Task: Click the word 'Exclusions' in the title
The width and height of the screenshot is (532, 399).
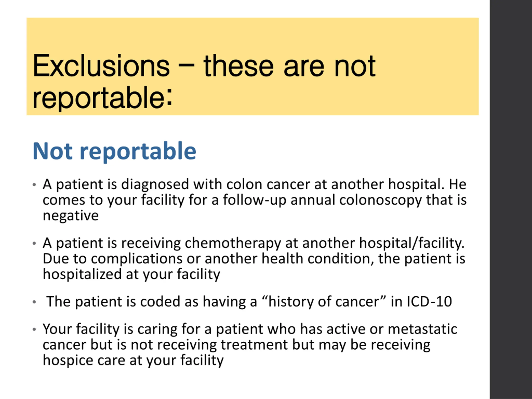Action: [x=101, y=66]
